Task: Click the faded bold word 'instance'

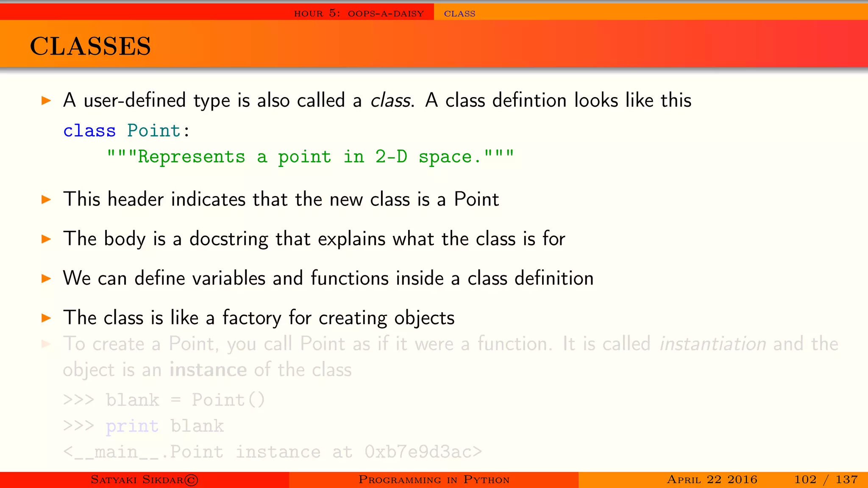Action: [208, 370]
